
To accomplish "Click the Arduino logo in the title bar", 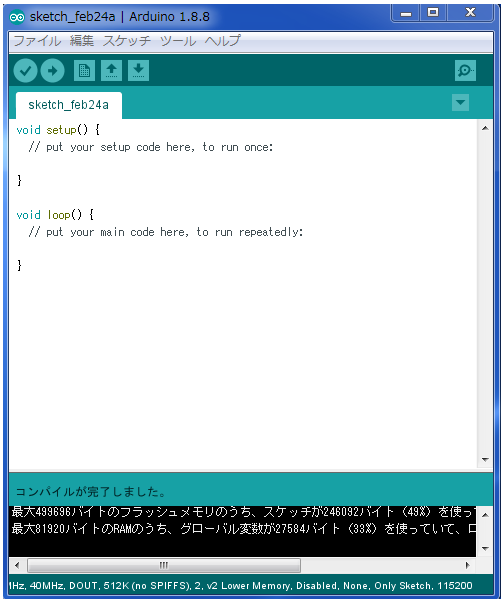I will pyautogui.click(x=17, y=17).
